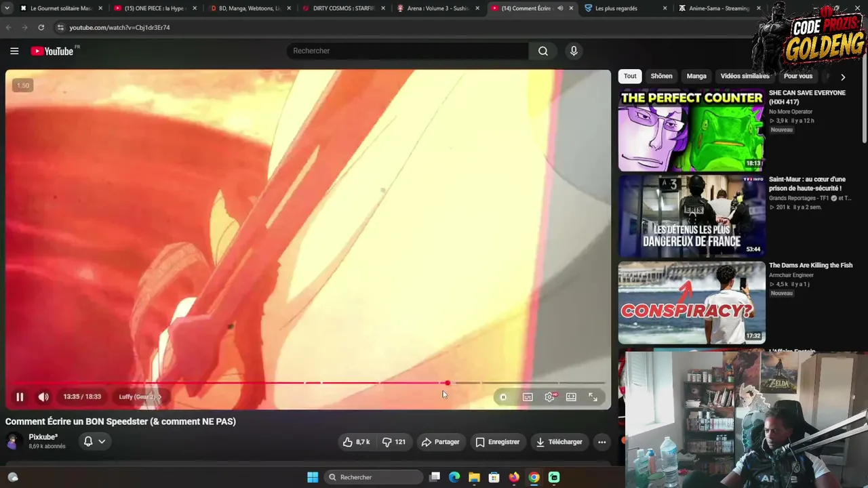868x488 pixels.
Task: Open File Explorer from taskbar
Action: tap(474, 477)
